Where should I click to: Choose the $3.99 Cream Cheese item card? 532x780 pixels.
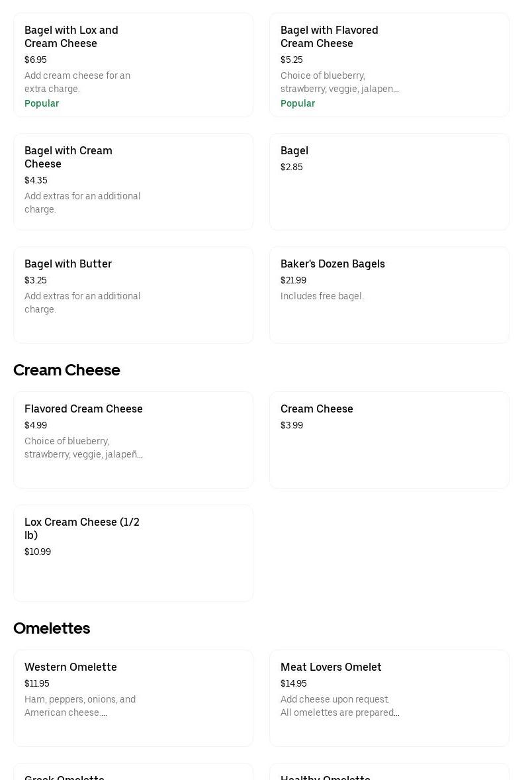click(389, 440)
